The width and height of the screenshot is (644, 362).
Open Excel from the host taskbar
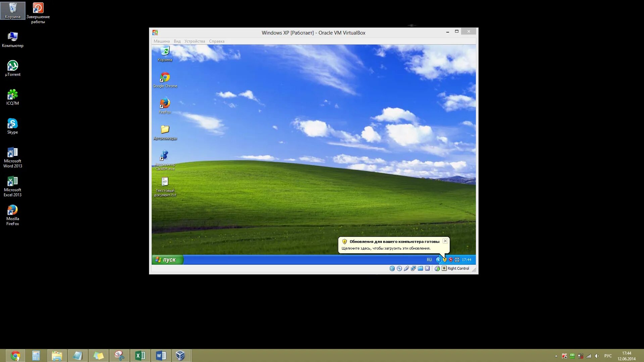click(140, 356)
